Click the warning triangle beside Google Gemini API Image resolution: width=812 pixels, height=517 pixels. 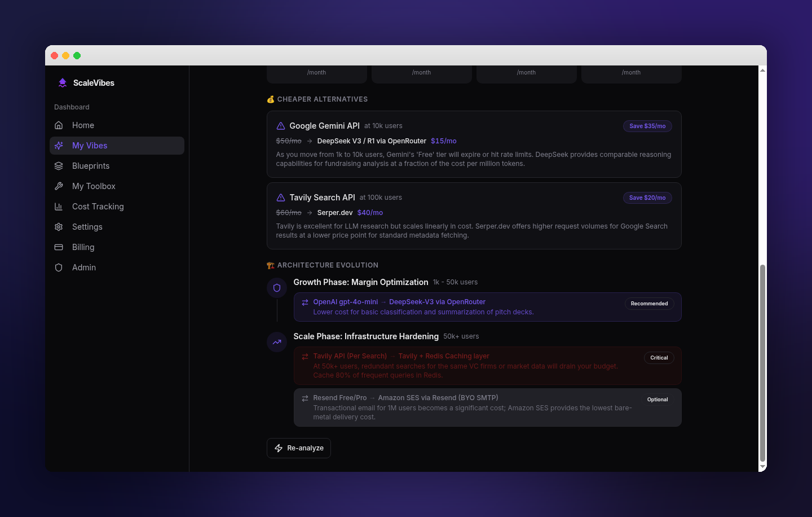(x=281, y=125)
